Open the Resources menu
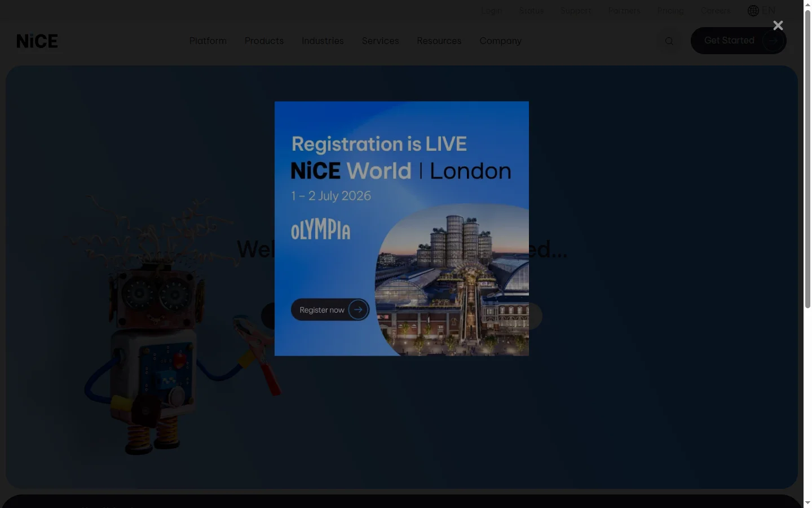Viewport: 812px width, 508px height. (x=439, y=41)
